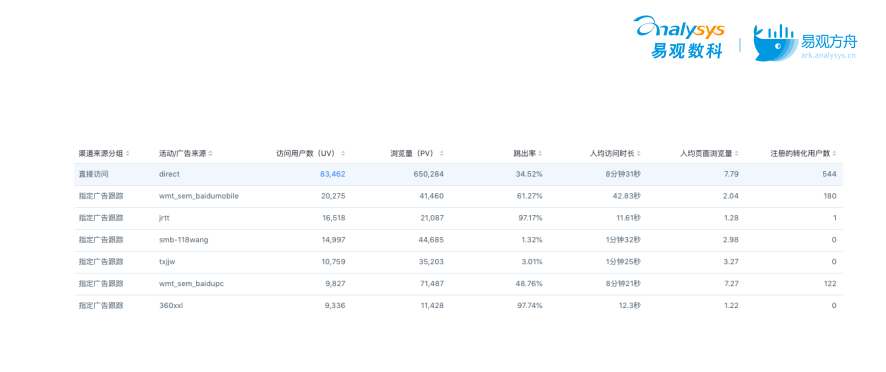Click the 11,428 PV value
886x372 pixels.
tap(431, 305)
